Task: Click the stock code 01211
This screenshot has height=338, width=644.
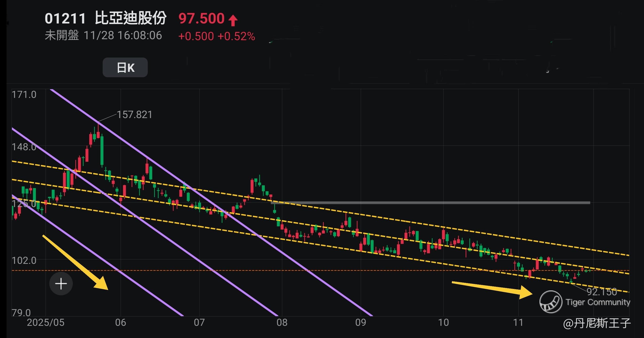Action: pos(65,19)
